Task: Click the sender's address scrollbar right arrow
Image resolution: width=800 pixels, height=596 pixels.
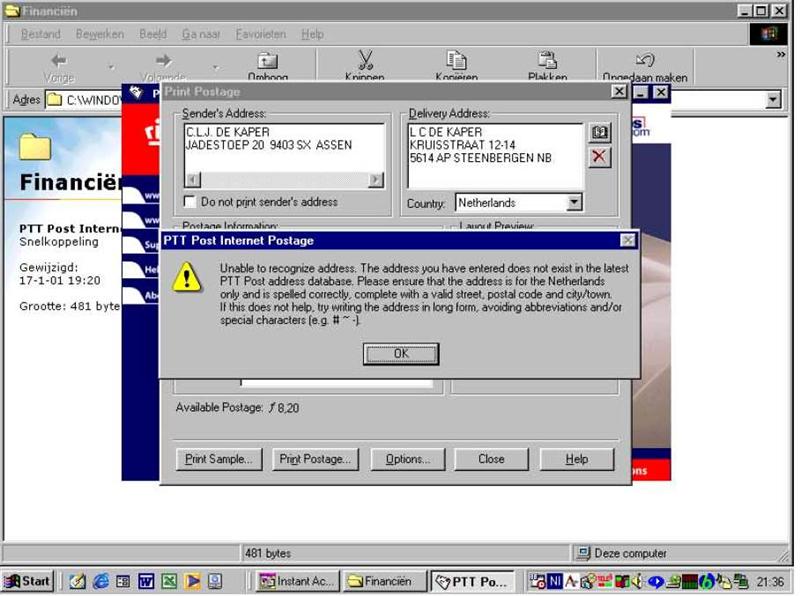Action: click(376, 180)
